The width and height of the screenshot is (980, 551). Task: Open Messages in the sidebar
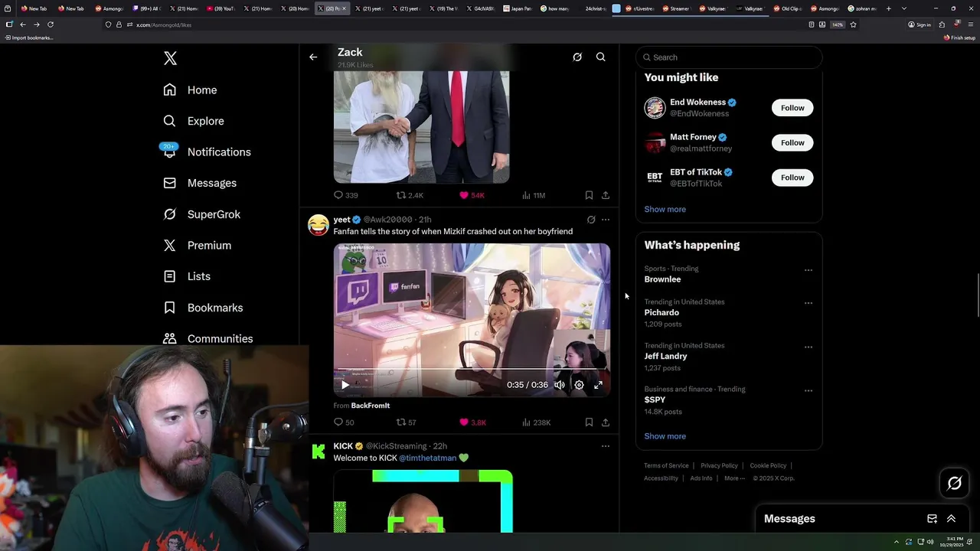click(199, 183)
